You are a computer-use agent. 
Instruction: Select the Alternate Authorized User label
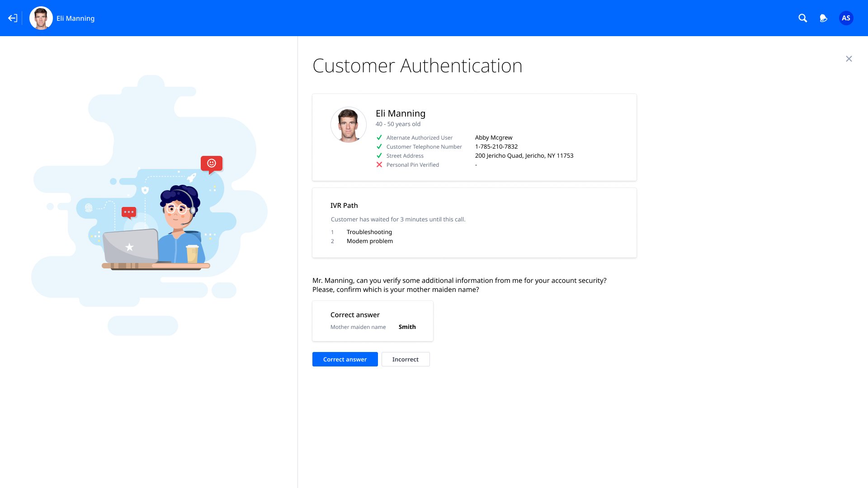coord(419,138)
